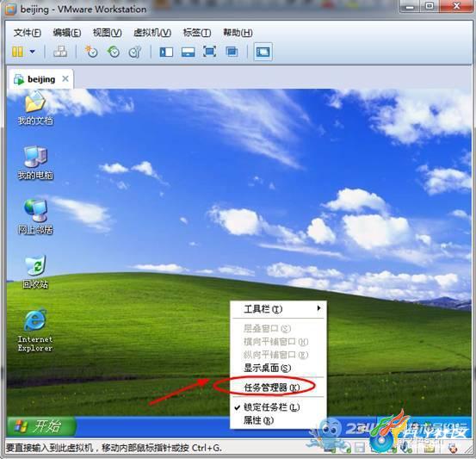Open the 编辑(E) menu

[67, 32]
